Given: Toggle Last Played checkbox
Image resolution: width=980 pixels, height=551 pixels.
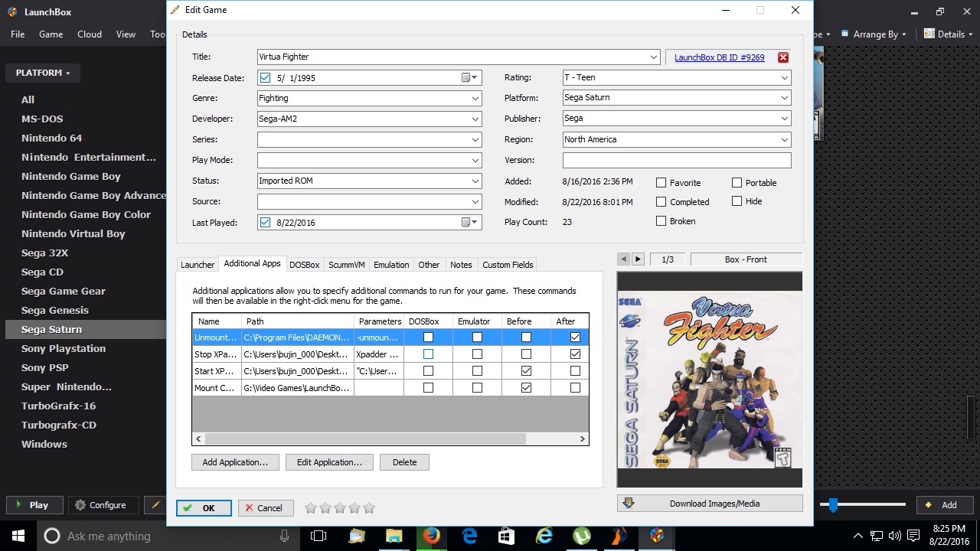Looking at the screenshot, I should coord(266,222).
